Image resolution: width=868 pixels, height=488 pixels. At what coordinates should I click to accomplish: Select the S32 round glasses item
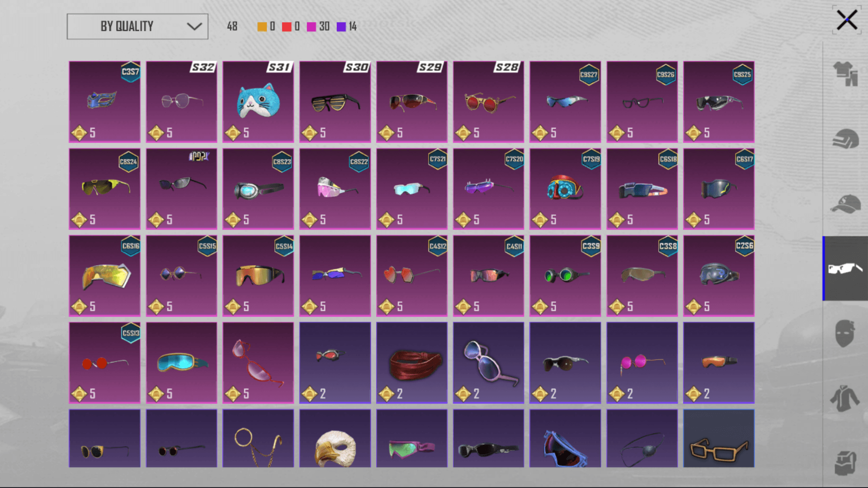181,102
